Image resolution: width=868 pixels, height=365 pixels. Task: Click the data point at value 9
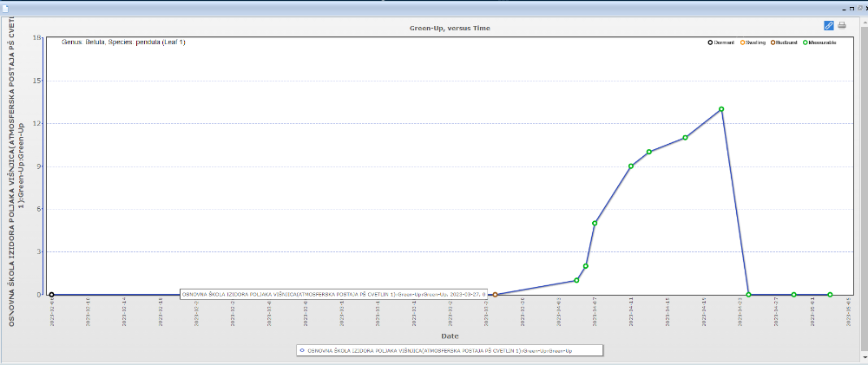[631, 166]
